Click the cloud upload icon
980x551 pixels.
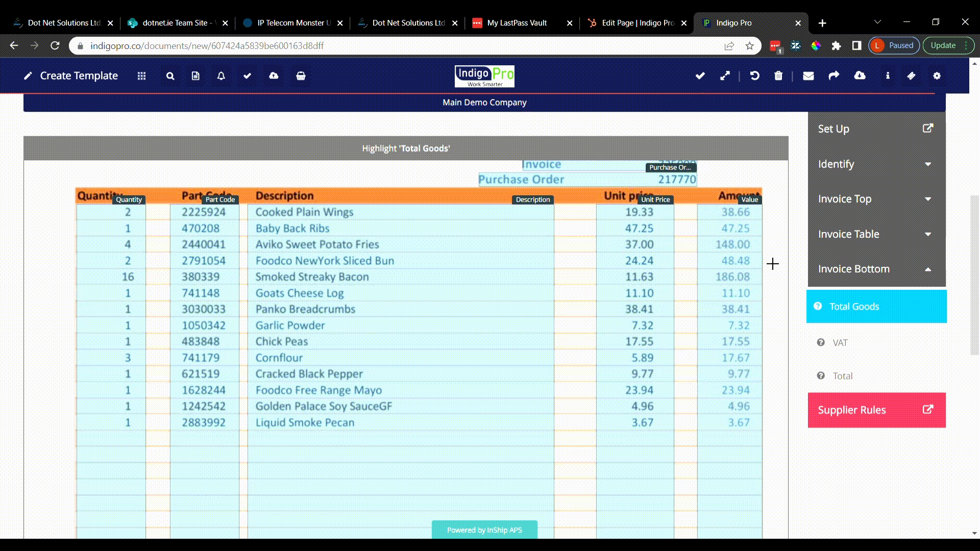(274, 76)
